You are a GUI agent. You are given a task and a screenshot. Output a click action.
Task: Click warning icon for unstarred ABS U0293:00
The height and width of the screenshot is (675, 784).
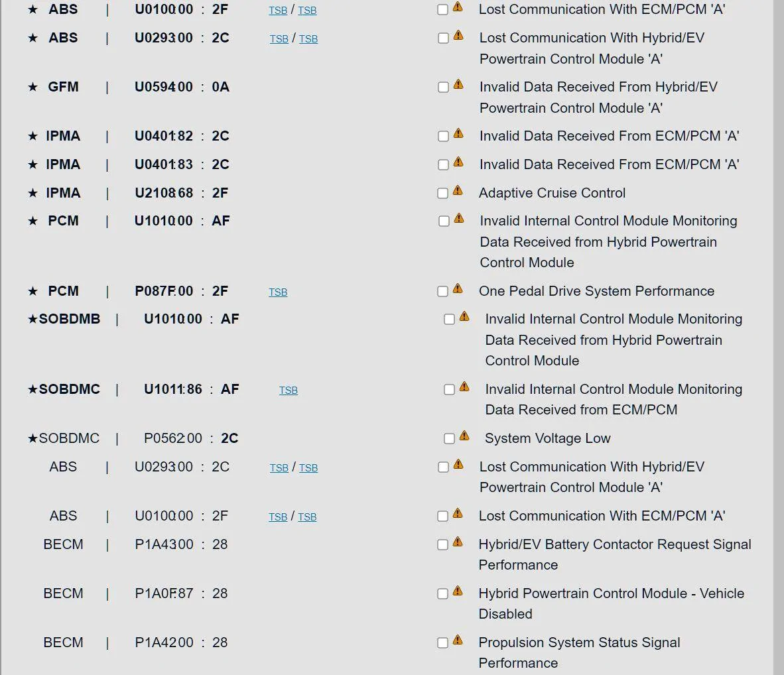point(458,465)
